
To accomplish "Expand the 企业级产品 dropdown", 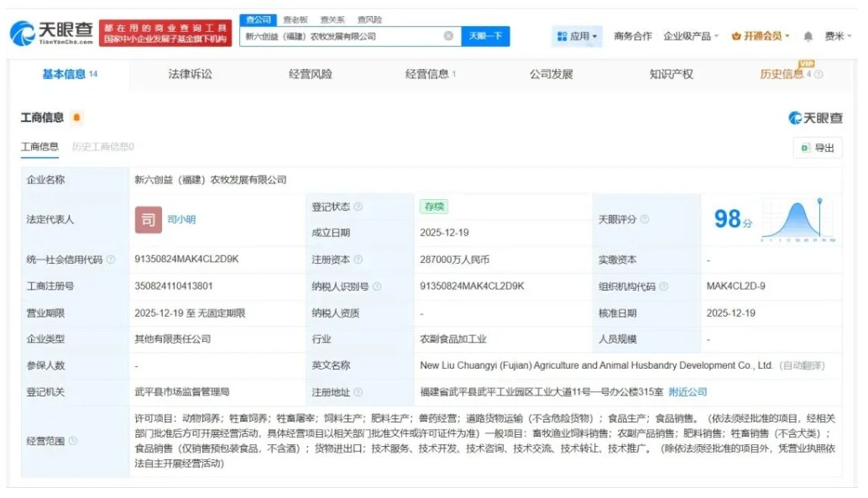I will coord(691,36).
